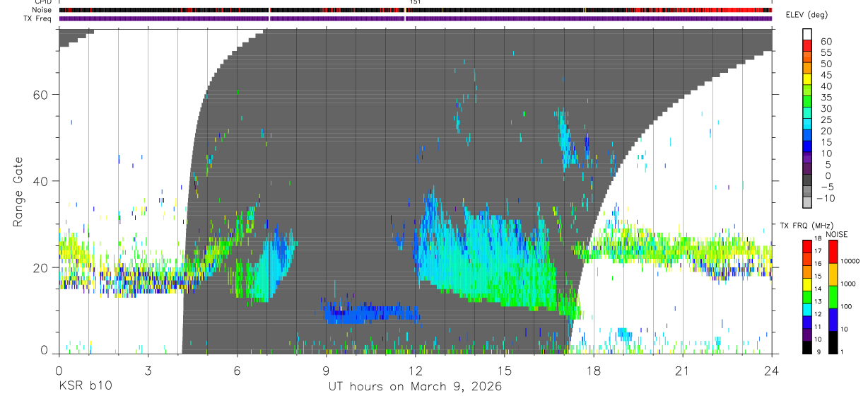Click the '6' tick label on UT hours axis
The width and height of the screenshot is (868, 401).
[x=237, y=371]
